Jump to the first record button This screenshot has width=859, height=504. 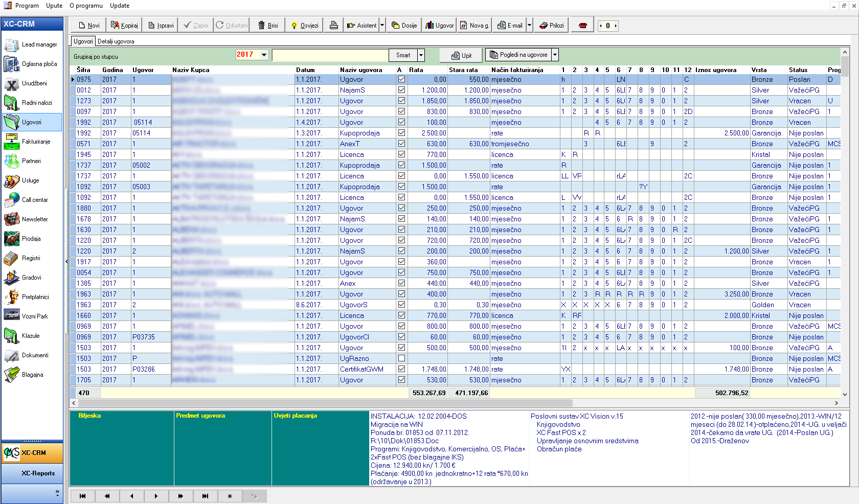(82, 496)
